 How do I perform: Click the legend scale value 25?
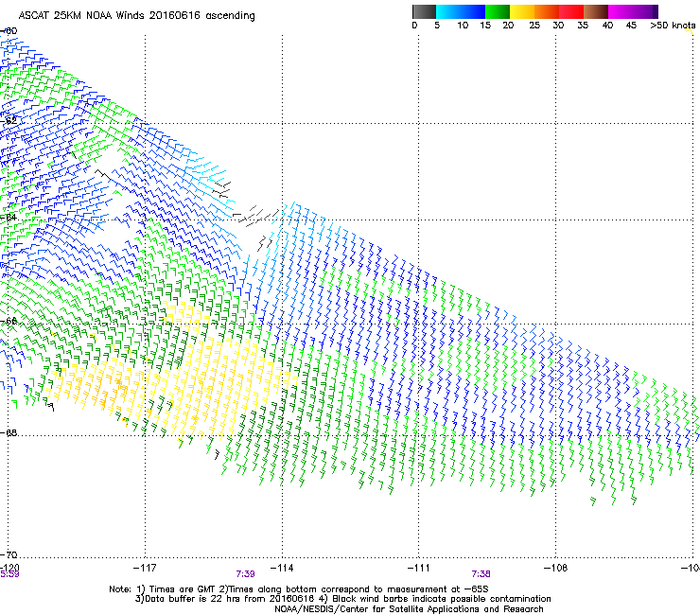(534, 26)
